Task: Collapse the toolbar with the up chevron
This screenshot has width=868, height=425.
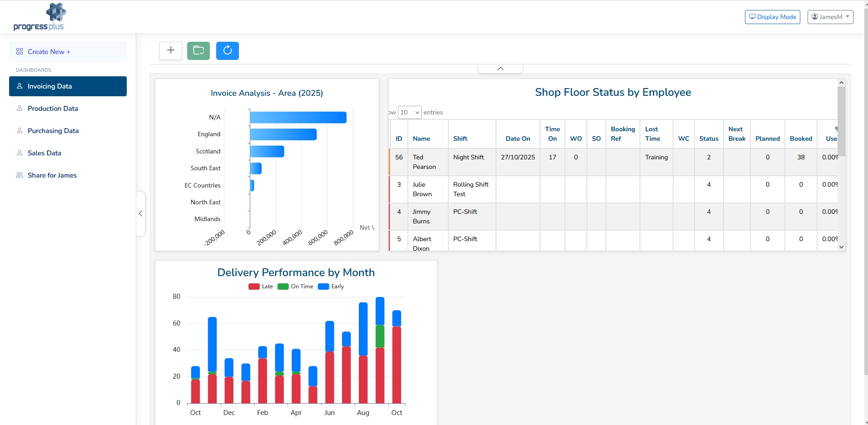Action: [500, 69]
